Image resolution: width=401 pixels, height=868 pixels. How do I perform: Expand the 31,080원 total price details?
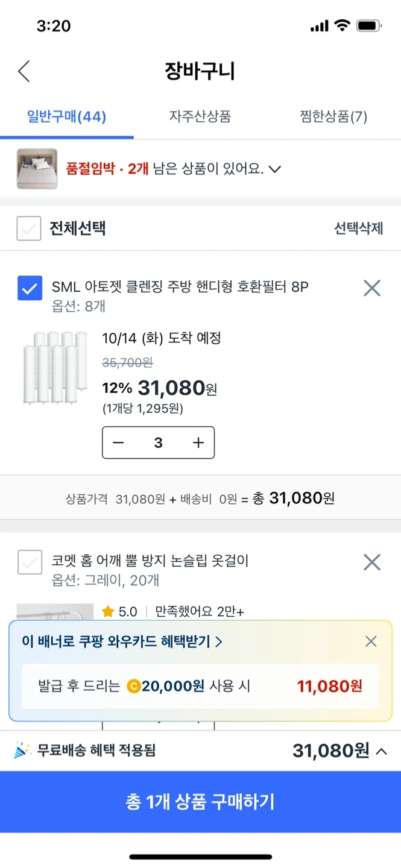(381, 751)
